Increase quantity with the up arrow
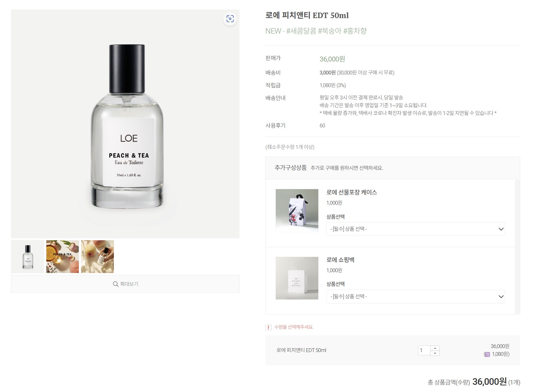540x392 pixels. tap(435, 348)
